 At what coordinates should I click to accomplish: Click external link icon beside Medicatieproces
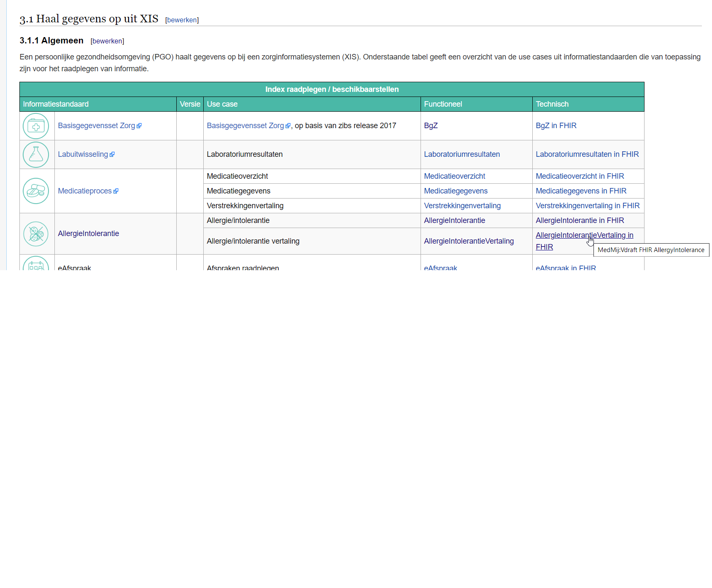point(116,191)
